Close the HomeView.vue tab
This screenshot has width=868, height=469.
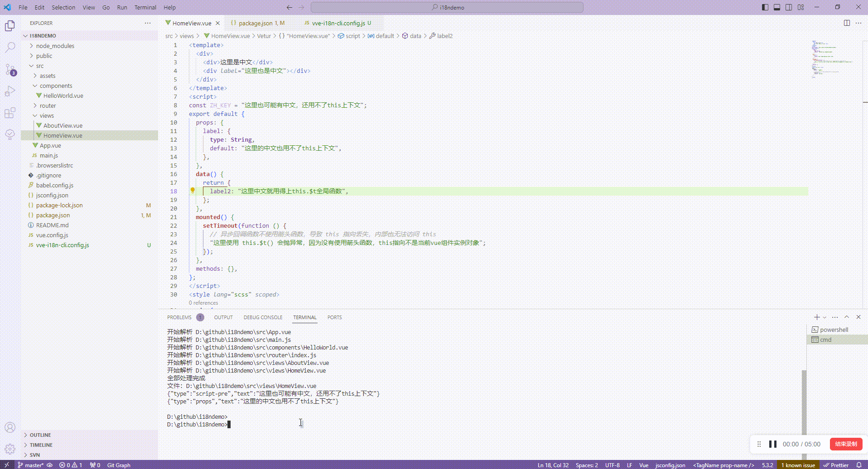[x=218, y=23]
